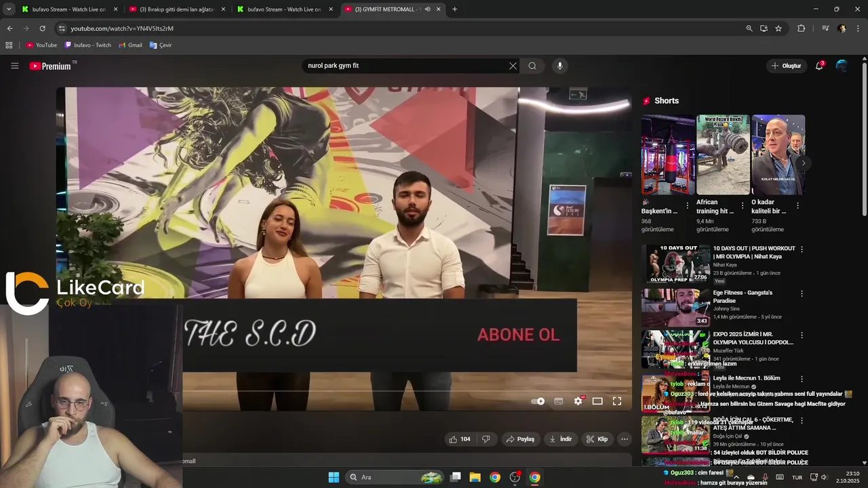Open player settings gear

[578, 401]
